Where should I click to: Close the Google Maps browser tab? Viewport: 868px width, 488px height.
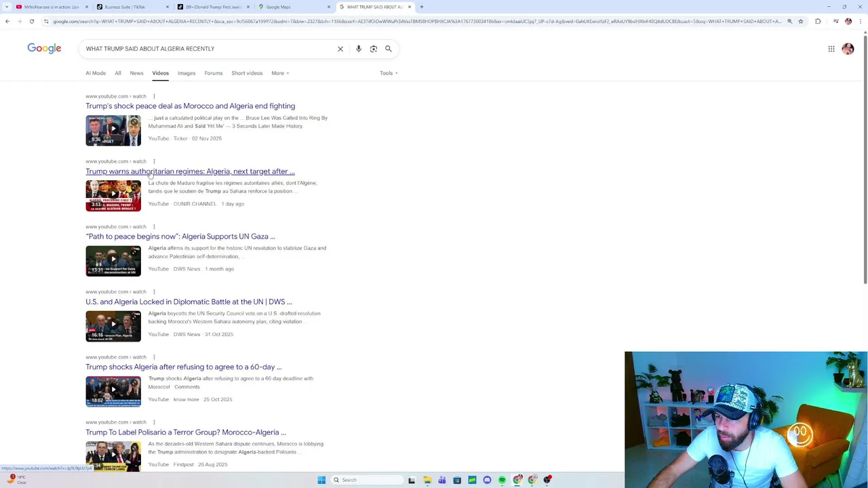[x=329, y=7]
